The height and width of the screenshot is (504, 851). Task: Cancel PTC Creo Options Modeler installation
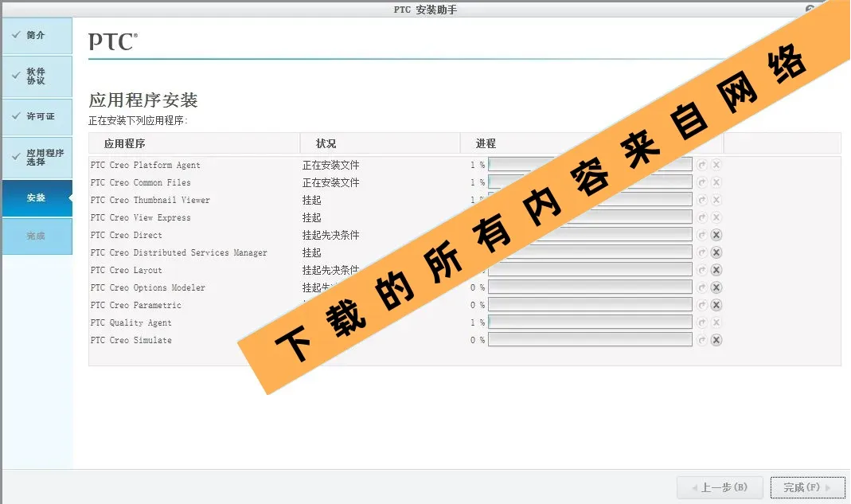point(716,287)
